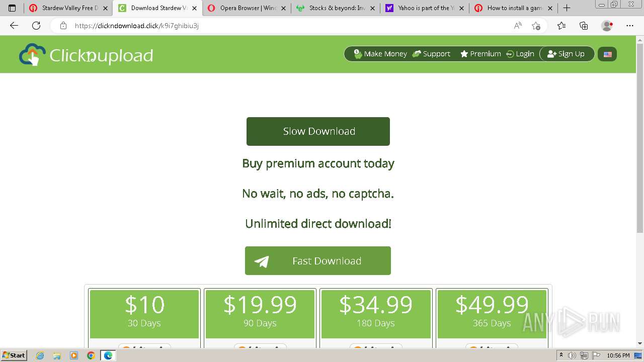Open the Favorites list
The height and width of the screenshot is (362, 644).
tap(561, 26)
